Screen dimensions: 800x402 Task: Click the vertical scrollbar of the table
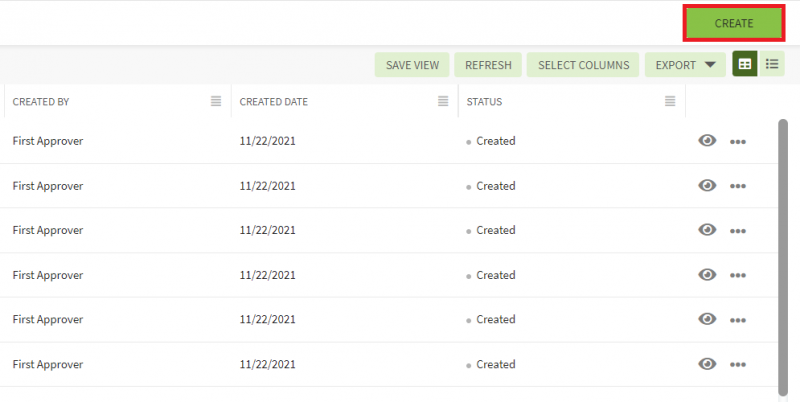(783, 250)
